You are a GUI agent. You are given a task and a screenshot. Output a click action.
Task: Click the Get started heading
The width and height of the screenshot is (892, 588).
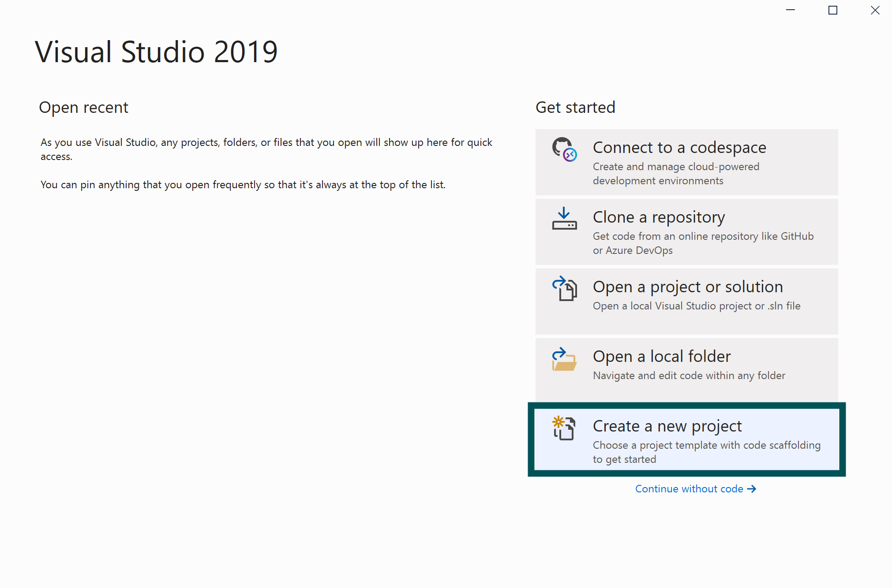coord(575,108)
